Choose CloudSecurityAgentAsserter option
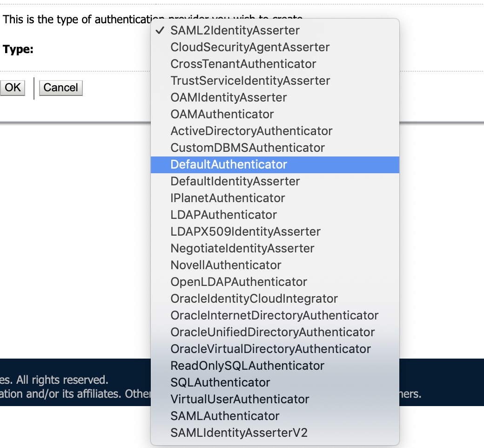The image size is (484, 448). (275, 47)
